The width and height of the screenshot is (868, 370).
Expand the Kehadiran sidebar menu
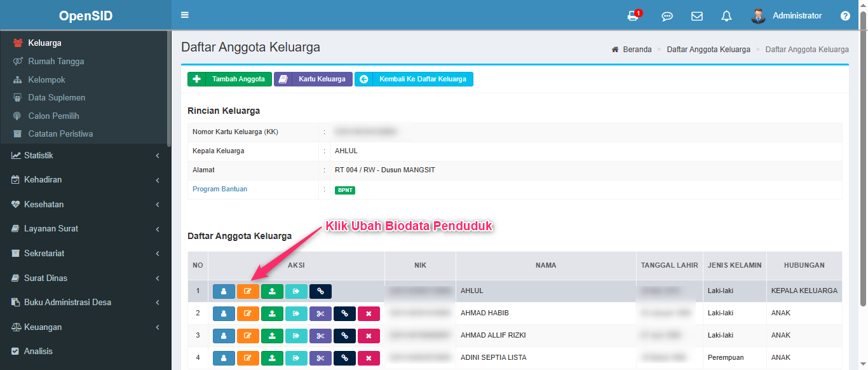(86, 180)
